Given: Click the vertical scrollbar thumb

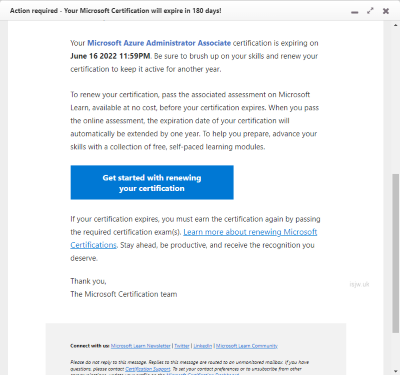Looking at the screenshot, I should click(396, 253).
